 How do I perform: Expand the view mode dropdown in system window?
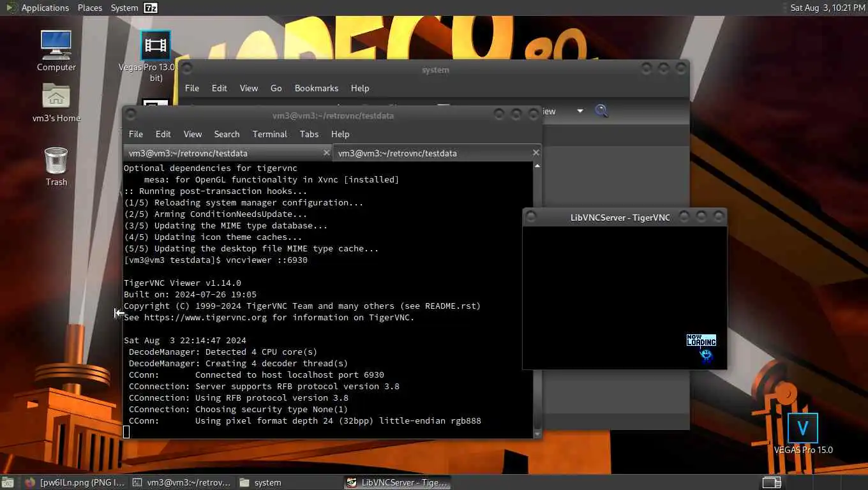tap(580, 111)
